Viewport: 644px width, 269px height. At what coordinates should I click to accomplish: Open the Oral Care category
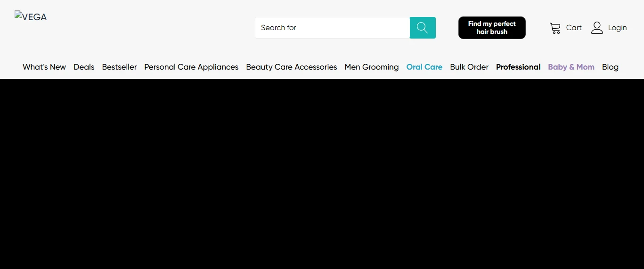424,67
